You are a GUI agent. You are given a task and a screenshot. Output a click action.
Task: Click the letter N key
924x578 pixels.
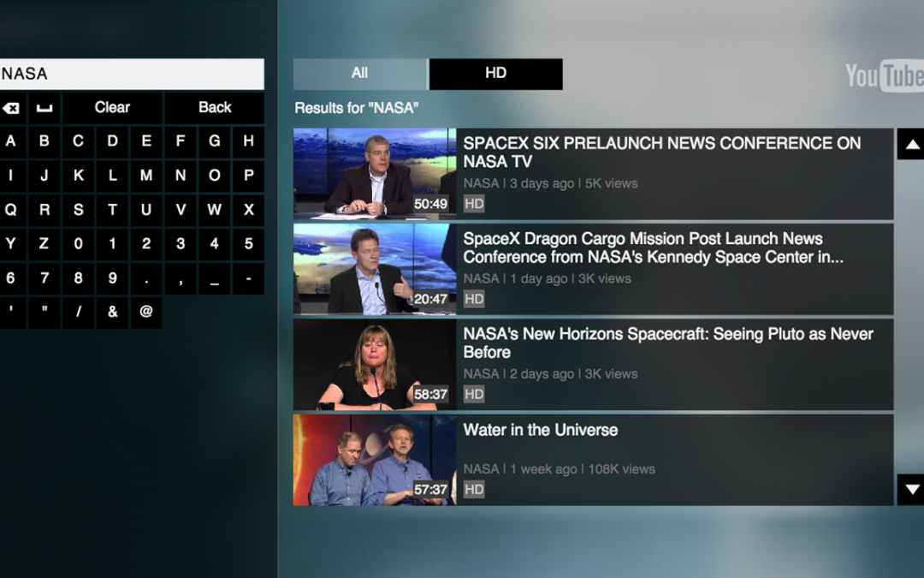[181, 176]
